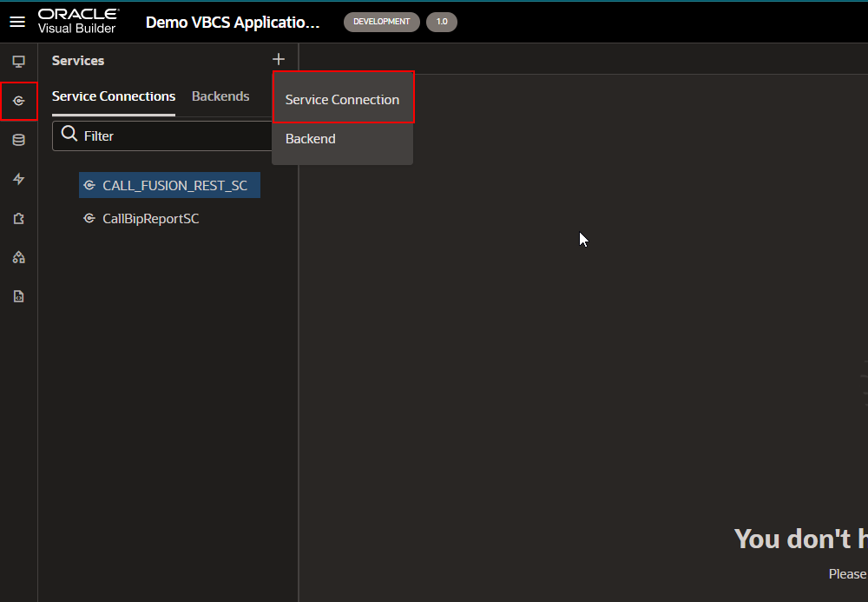Click the shapes icon in the navigator

pos(19,257)
